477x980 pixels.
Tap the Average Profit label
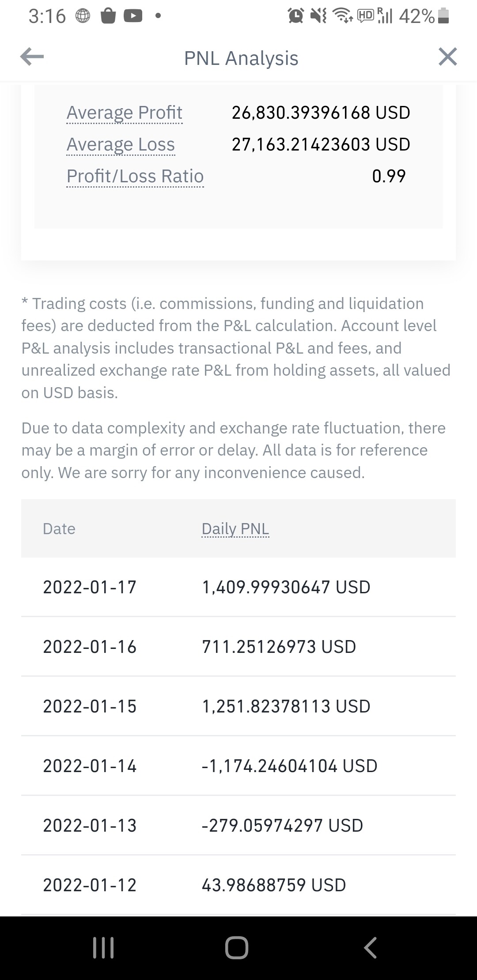[124, 113]
